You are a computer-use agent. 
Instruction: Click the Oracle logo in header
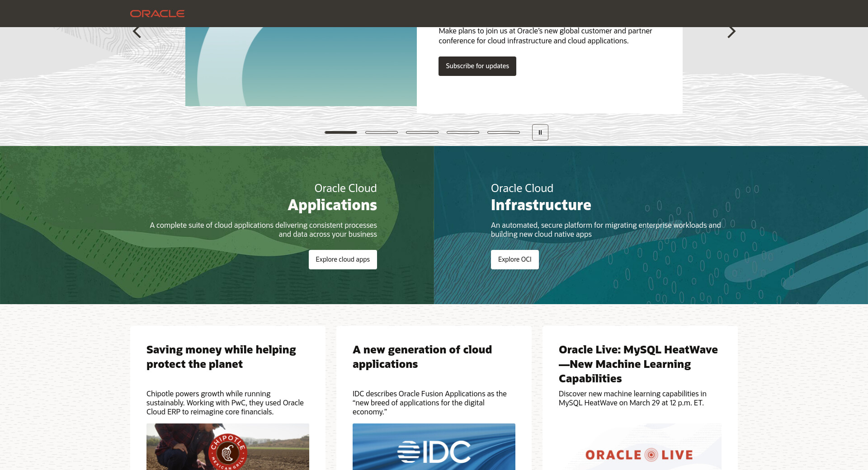[157, 14]
